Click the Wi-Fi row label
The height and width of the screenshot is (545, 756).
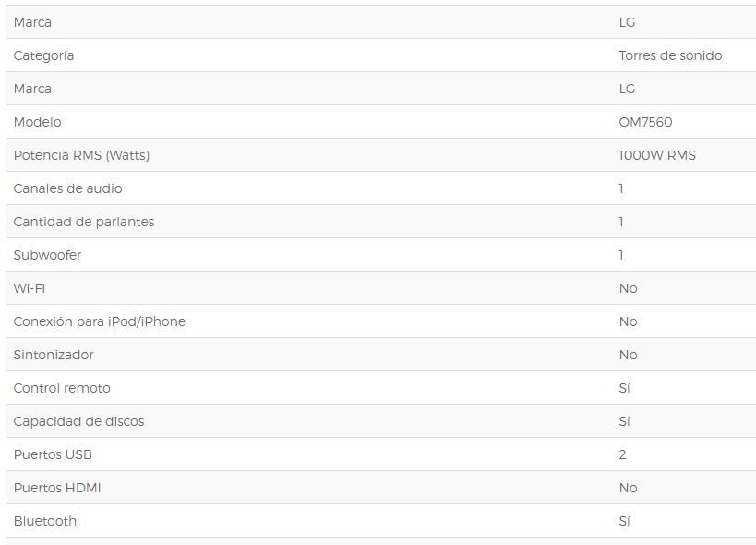(30, 288)
